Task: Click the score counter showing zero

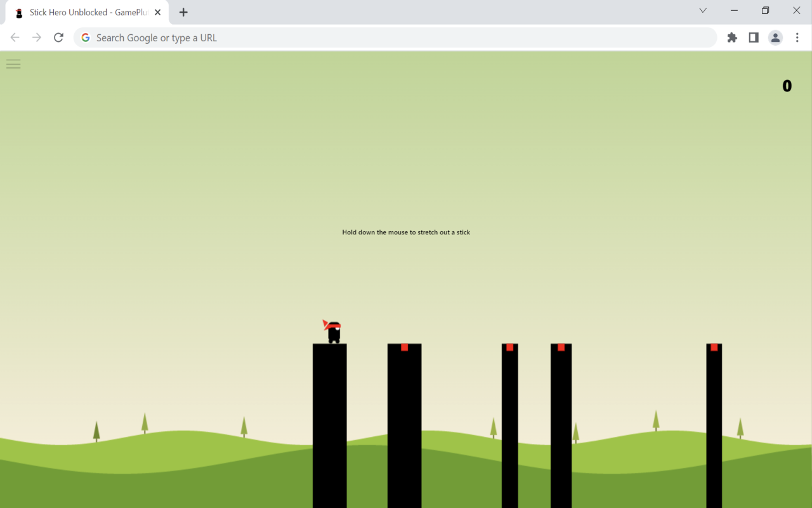Action: [x=787, y=86]
